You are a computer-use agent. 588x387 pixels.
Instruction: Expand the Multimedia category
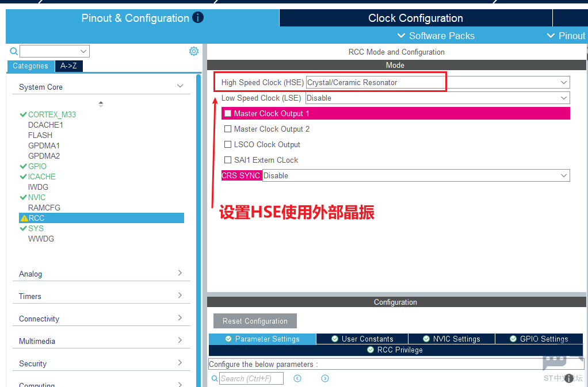coord(180,340)
